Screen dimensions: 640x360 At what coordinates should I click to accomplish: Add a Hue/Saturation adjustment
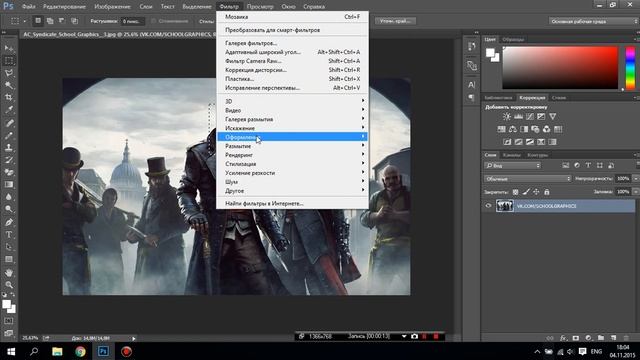click(501, 129)
